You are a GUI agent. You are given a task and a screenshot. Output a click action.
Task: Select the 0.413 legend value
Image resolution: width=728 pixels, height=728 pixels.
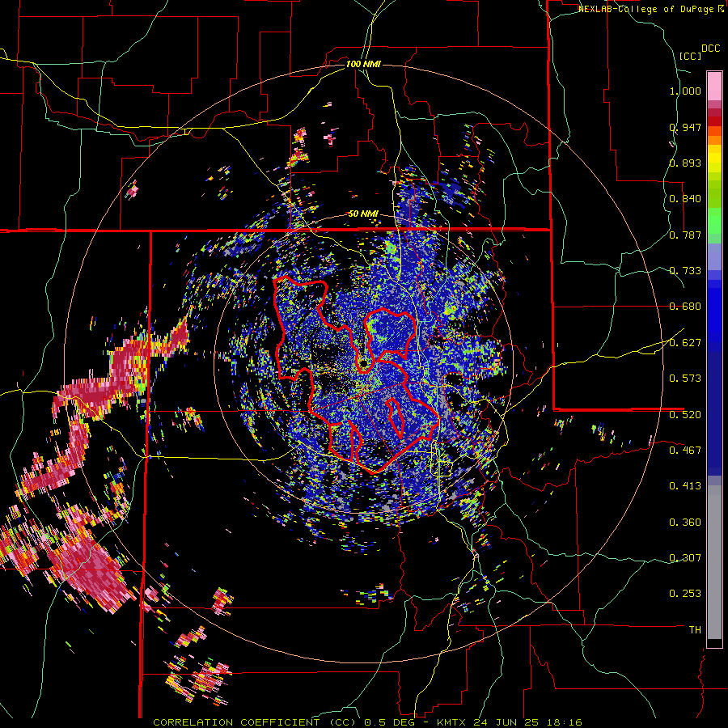click(685, 486)
